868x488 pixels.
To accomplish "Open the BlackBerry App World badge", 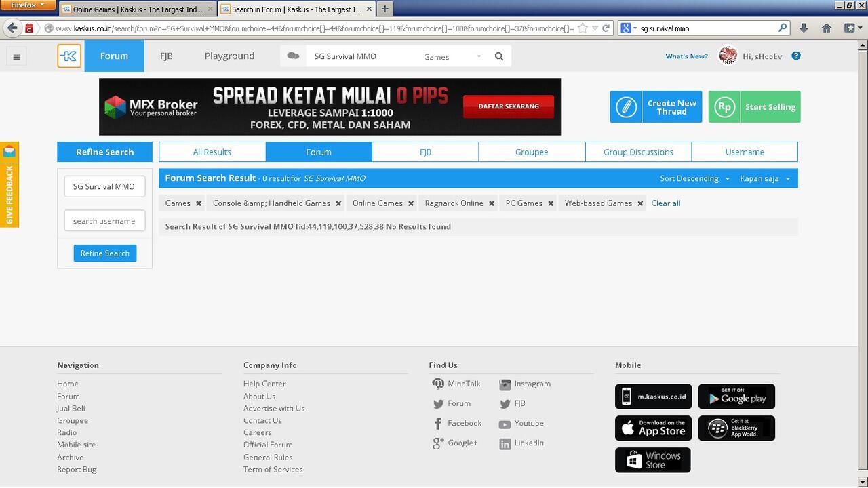I will [x=736, y=428].
